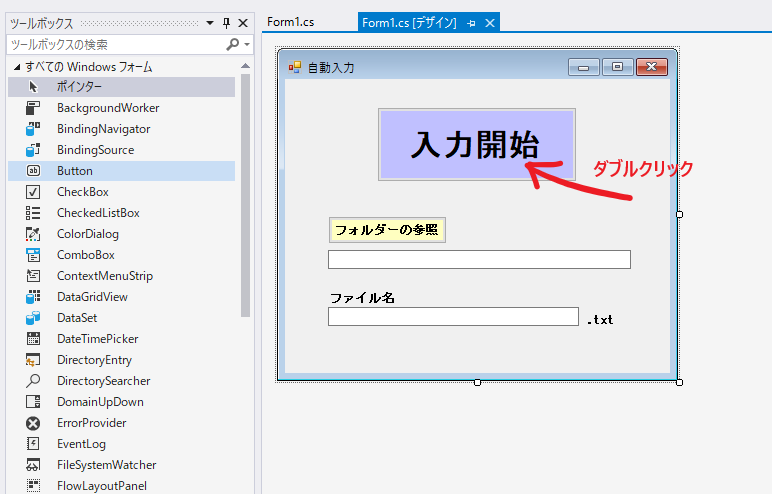Collapse the すべての Windows フォーム group
The image size is (772, 494).
point(17,67)
